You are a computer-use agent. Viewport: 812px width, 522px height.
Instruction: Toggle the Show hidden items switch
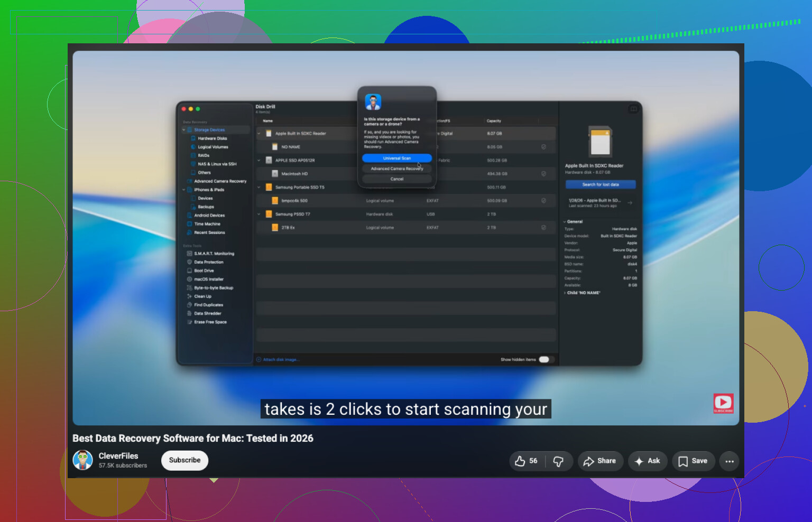[546, 359]
